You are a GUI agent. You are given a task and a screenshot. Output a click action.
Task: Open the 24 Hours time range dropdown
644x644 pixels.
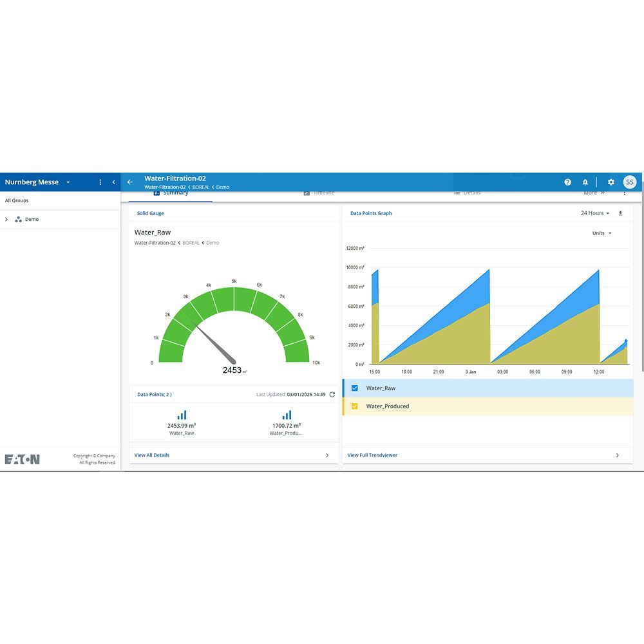tap(594, 213)
